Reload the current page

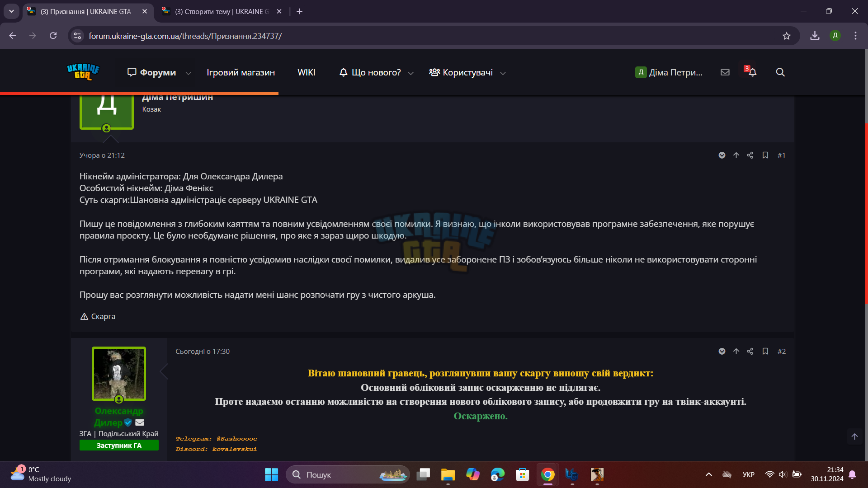pos(53,36)
